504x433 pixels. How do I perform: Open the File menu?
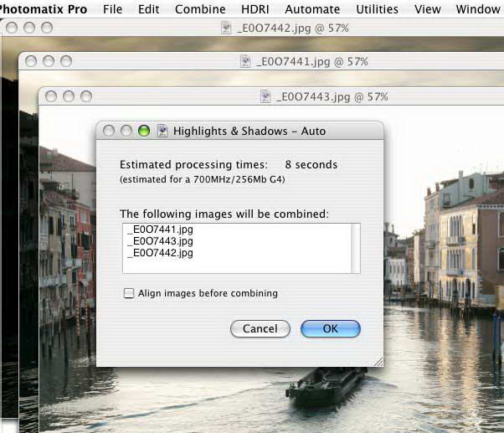point(112,9)
